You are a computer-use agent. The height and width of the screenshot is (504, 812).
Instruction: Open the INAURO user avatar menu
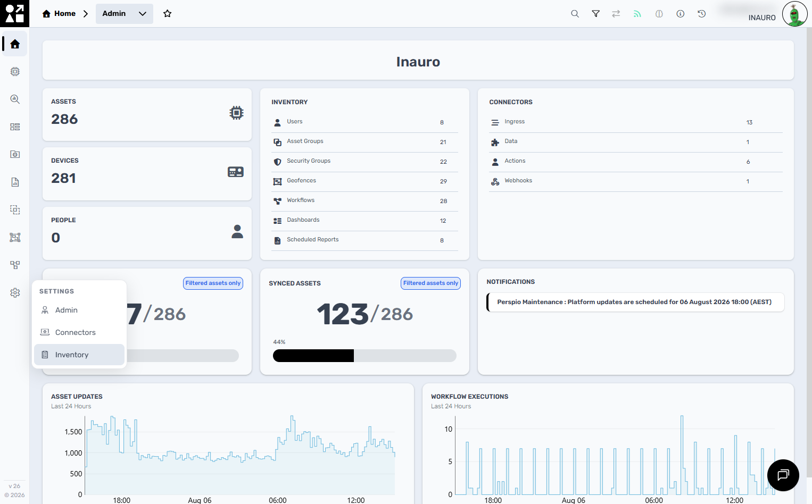click(795, 14)
